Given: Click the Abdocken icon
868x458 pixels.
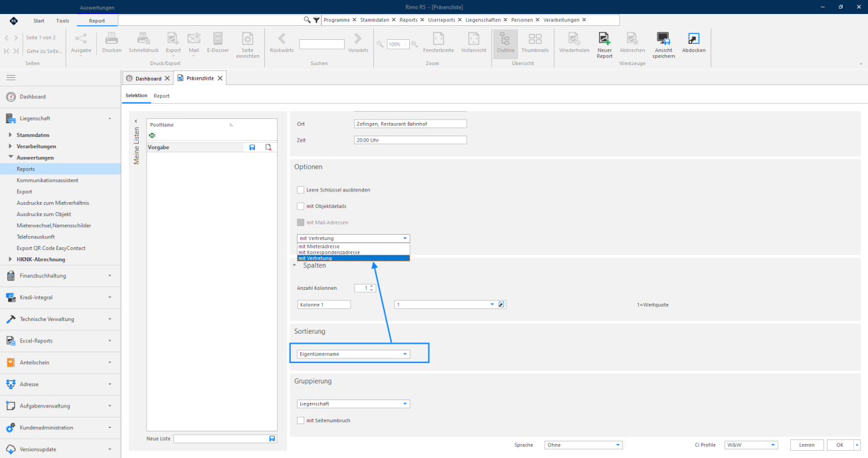Looking at the screenshot, I should 693,39.
